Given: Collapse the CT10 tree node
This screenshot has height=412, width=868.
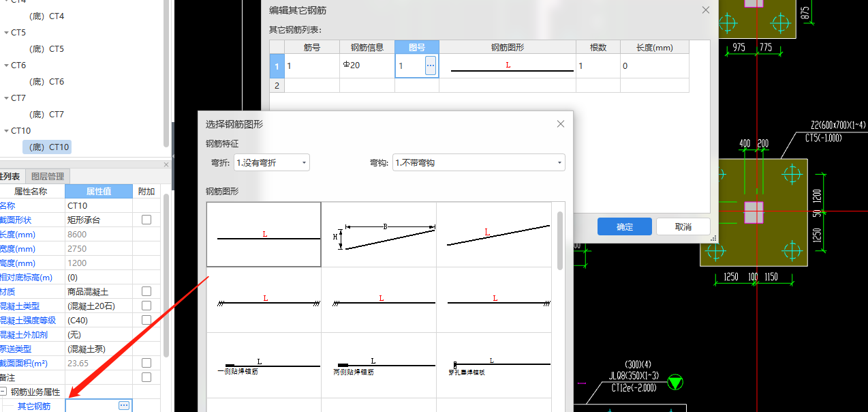Looking at the screenshot, I should tap(6, 131).
